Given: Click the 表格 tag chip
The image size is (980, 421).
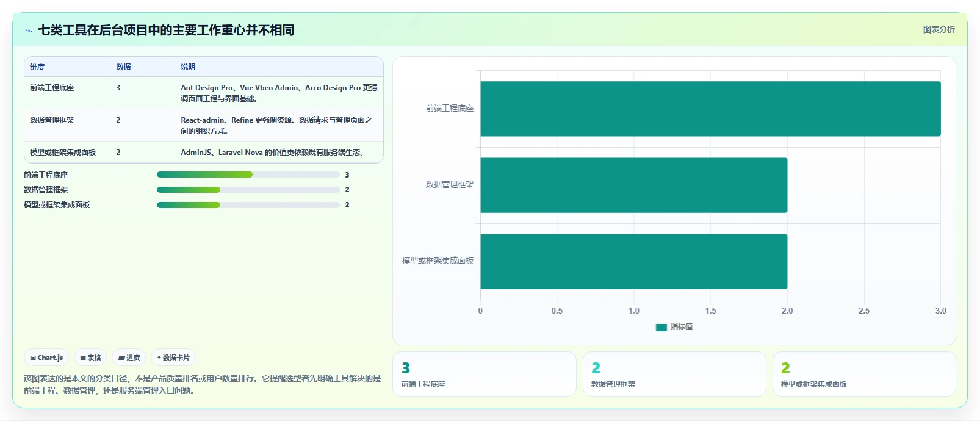Looking at the screenshot, I should pos(90,358).
